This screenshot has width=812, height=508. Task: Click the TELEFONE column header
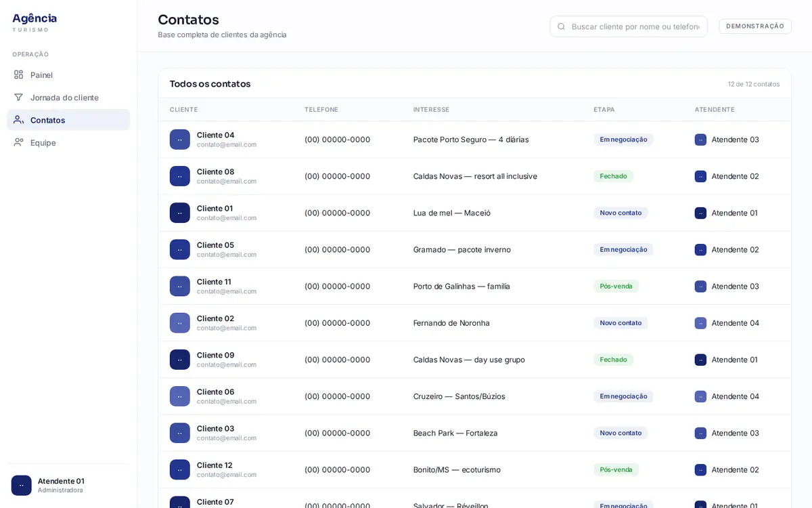point(321,110)
